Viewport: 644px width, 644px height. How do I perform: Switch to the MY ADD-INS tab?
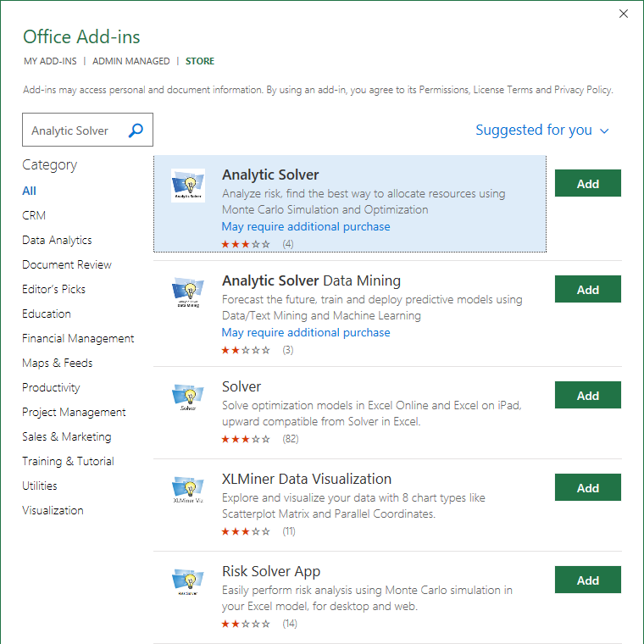click(50, 61)
